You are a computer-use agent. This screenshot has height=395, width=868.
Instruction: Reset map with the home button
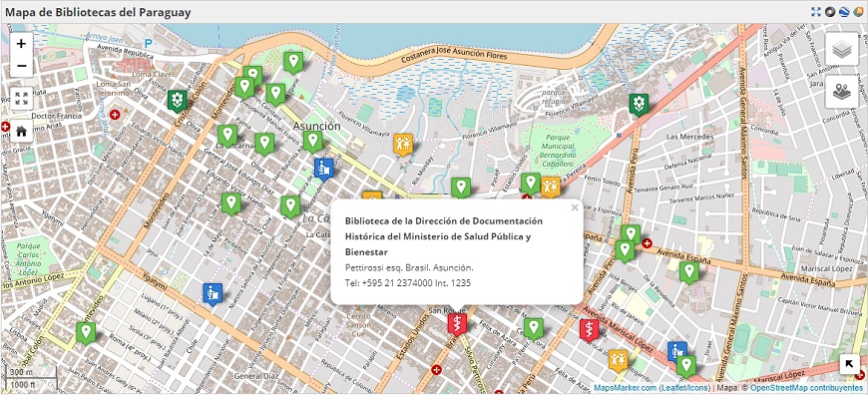coord(21,132)
